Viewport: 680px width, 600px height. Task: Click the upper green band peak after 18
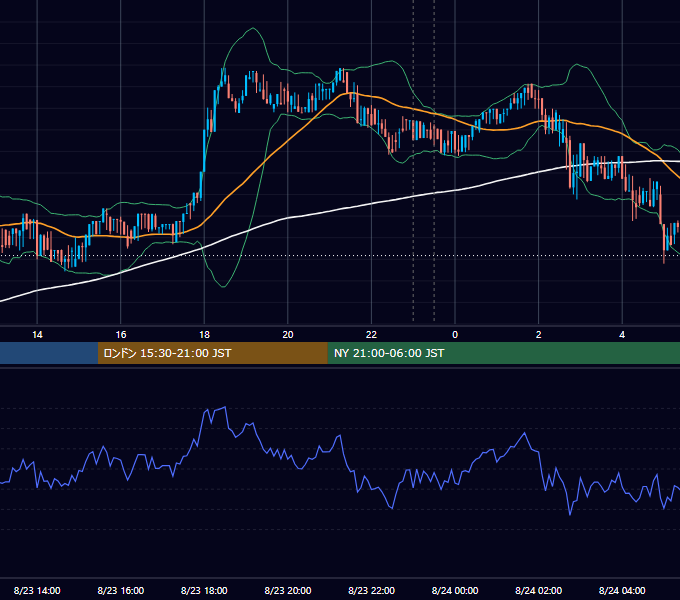point(253,29)
